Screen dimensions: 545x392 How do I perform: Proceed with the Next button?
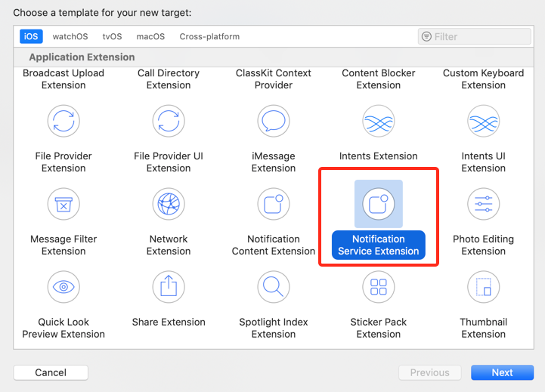click(x=502, y=372)
